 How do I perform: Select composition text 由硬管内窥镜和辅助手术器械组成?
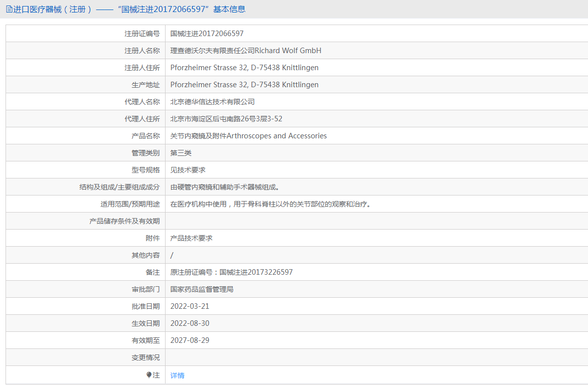tap(225, 187)
